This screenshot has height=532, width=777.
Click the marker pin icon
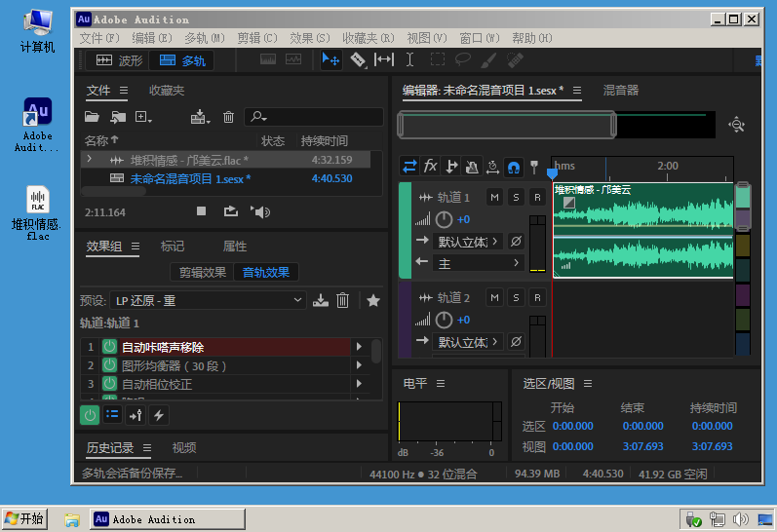[x=534, y=167]
